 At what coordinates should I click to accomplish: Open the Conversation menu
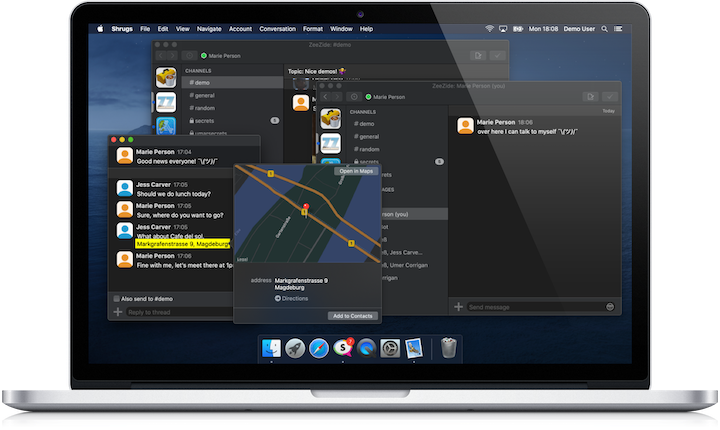click(277, 28)
